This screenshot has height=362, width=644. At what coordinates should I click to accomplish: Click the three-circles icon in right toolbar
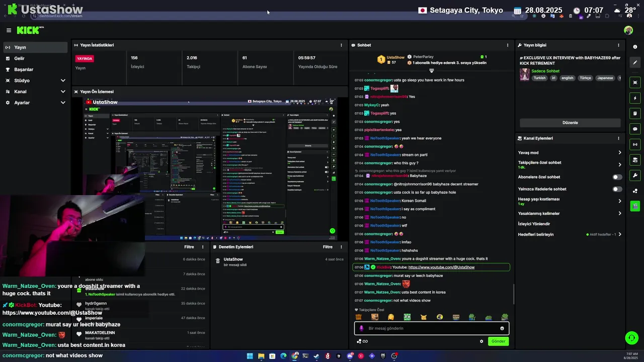(635, 191)
